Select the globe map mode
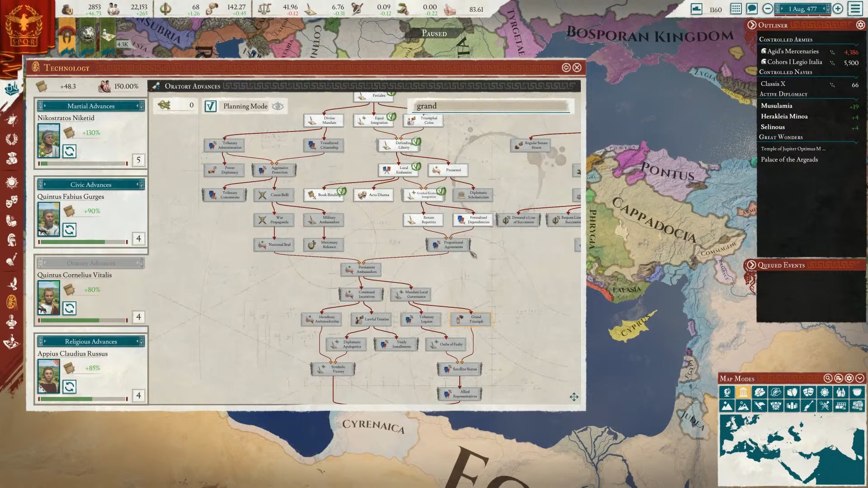 coord(726,392)
